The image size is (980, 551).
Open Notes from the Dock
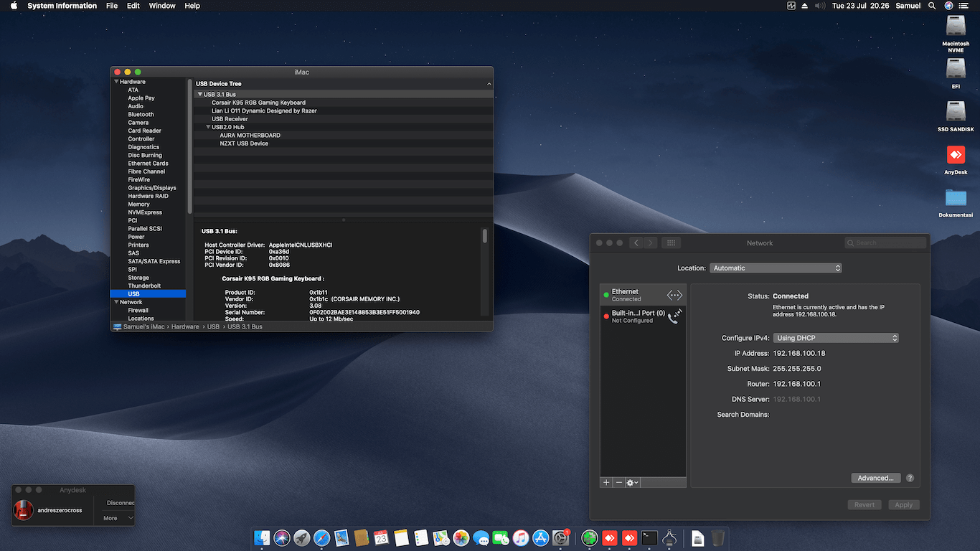[401, 537]
